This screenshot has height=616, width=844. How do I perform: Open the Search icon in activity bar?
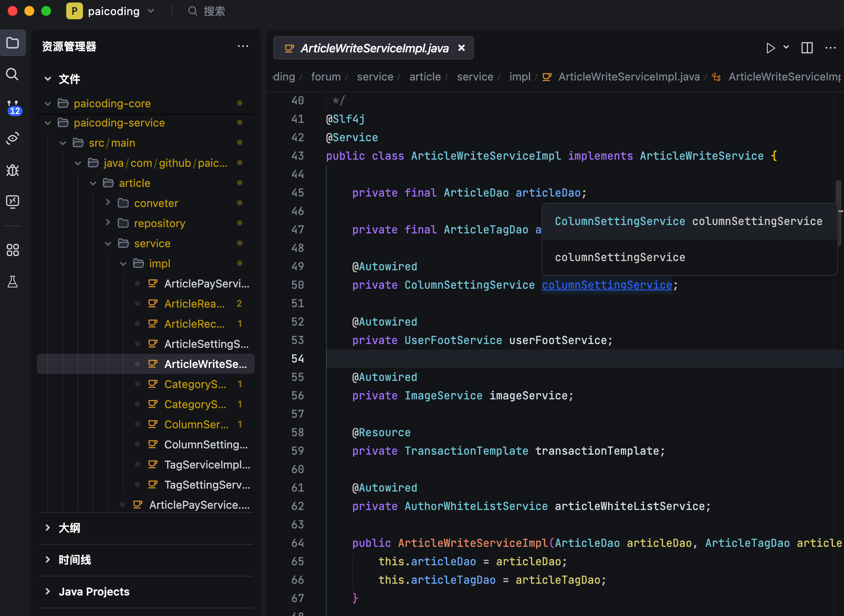13,75
